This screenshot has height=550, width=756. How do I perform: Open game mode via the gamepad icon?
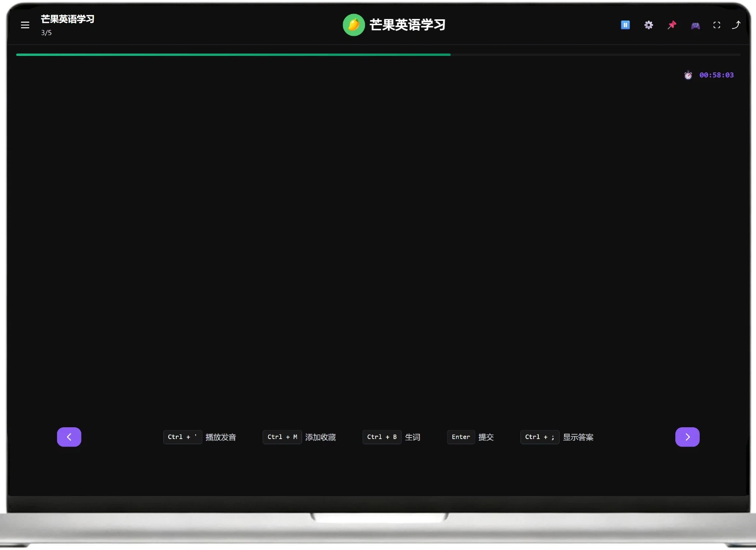click(x=695, y=25)
